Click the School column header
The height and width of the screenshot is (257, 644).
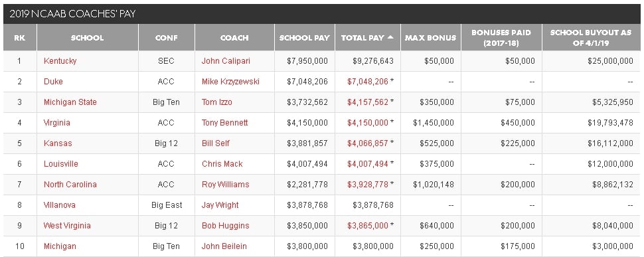(88, 38)
